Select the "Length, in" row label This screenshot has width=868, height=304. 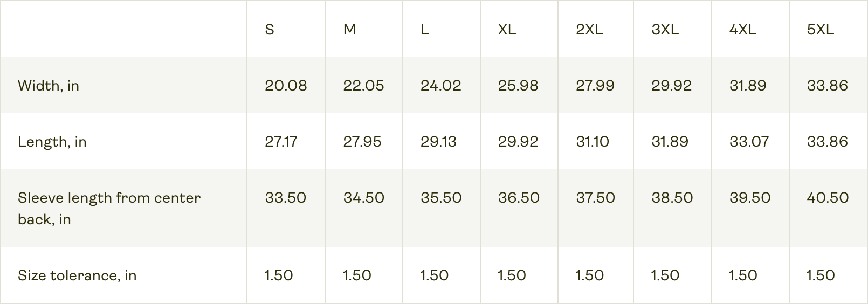(x=52, y=142)
